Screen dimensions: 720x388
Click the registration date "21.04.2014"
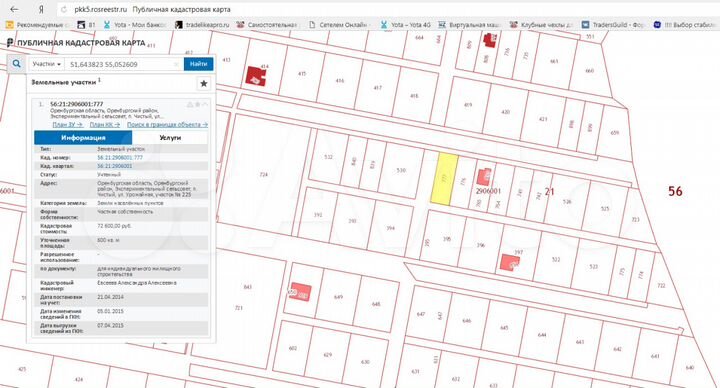click(x=110, y=297)
